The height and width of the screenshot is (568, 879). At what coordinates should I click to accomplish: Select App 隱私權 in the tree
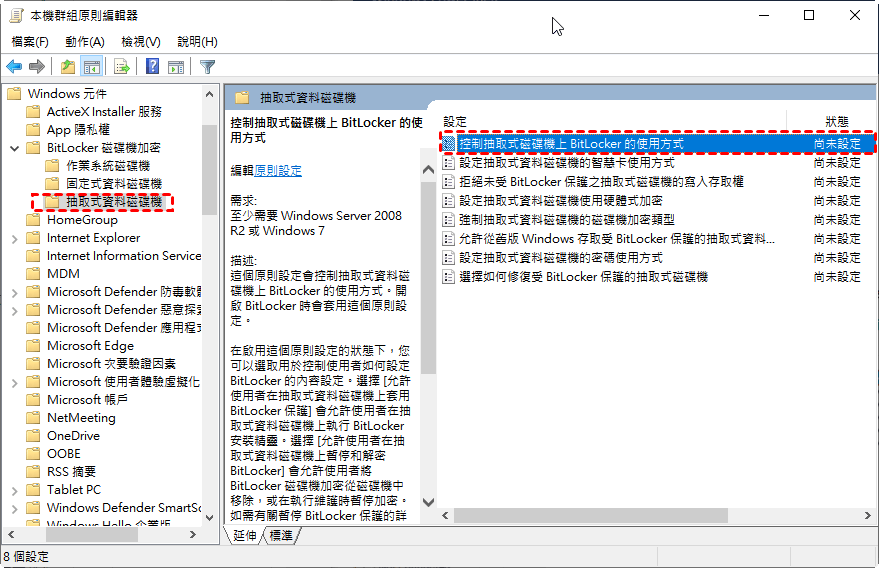(x=78, y=130)
